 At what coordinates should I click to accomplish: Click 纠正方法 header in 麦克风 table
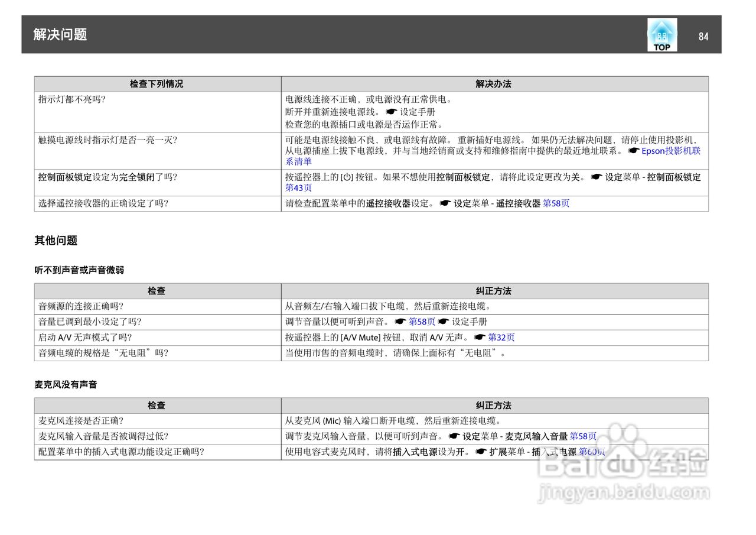coord(494,406)
